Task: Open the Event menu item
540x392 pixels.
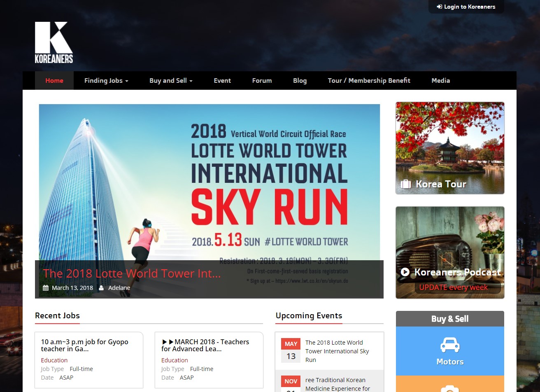Action: coord(222,81)
